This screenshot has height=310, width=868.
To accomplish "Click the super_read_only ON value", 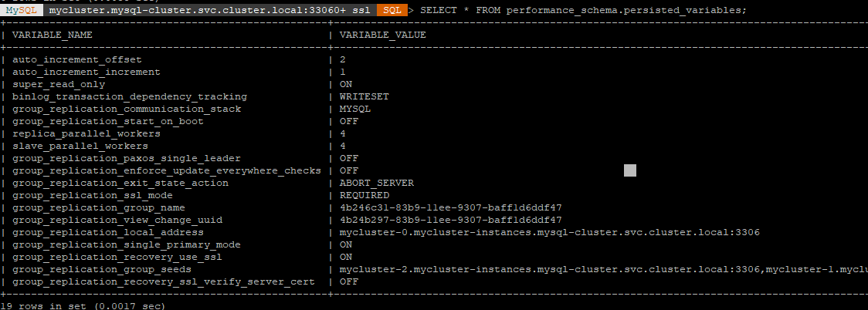I will click(345, 85).
